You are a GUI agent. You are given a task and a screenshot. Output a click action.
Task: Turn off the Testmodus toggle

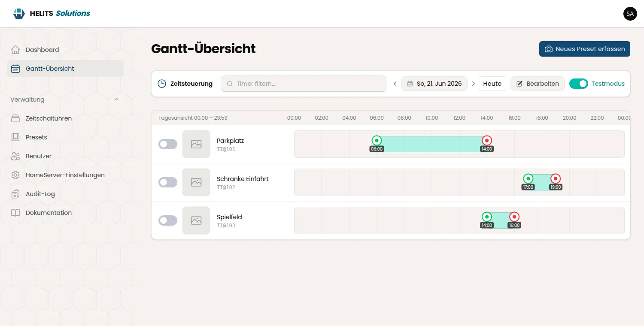(x=578, y=84)
